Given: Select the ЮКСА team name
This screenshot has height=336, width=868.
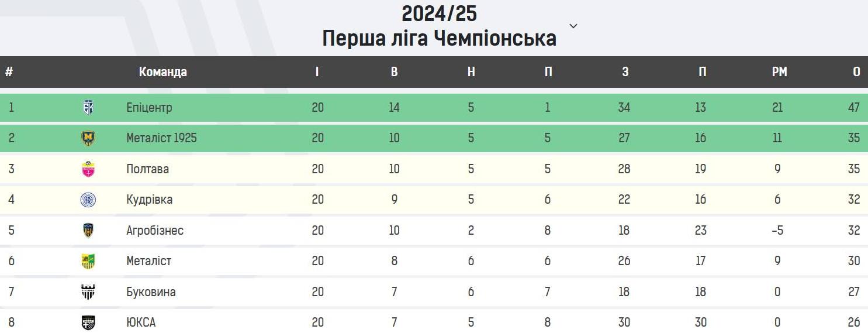Looking at the screenshot, I should point(141,323).
